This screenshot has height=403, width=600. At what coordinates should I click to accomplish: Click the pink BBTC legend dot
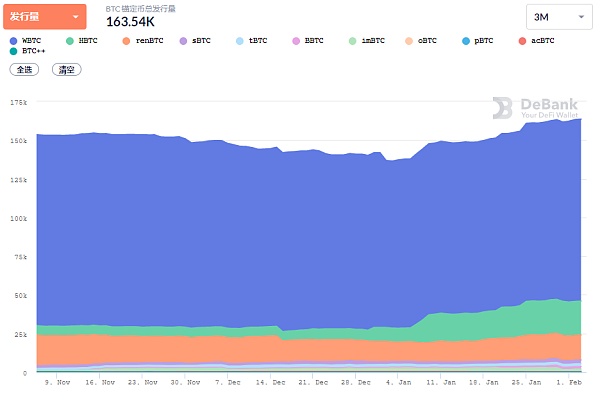pos(296,40)
